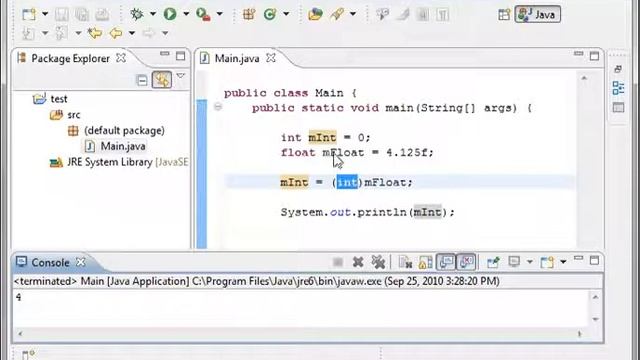Screen dimensions: 640x360
Task: Switch to the Java perspective button
Action: pos(538,15)
